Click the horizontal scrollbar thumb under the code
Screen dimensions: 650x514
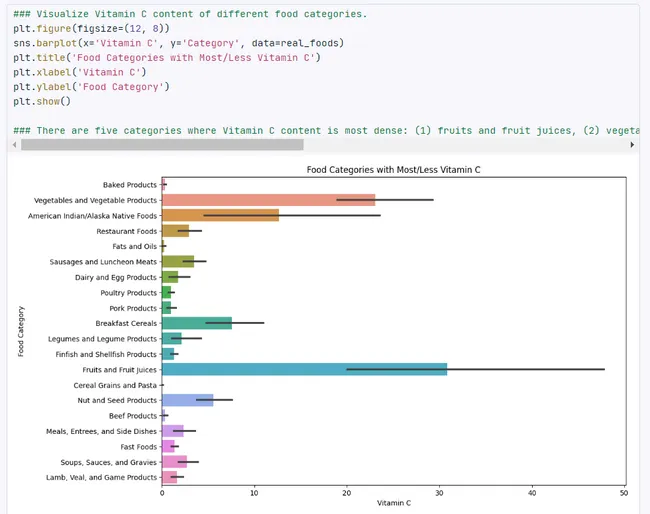162,145
